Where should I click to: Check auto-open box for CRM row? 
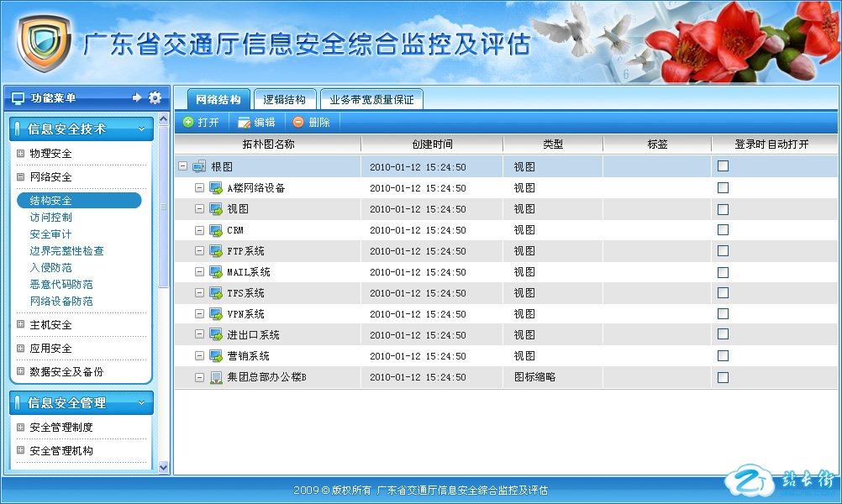(x=723, y=230)
